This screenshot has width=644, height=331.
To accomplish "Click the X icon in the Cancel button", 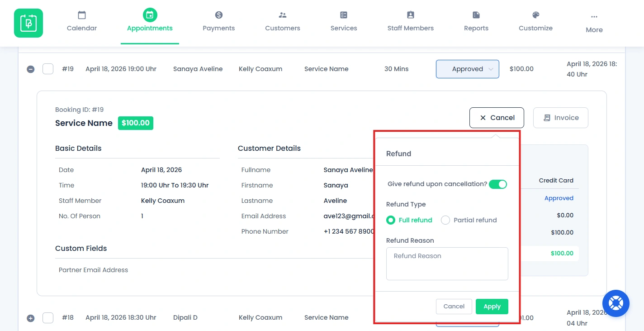I will point(483,118).
